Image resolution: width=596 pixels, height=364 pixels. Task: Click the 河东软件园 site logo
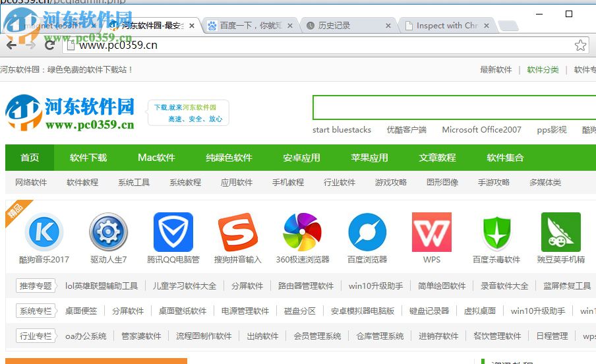(70, 112)
